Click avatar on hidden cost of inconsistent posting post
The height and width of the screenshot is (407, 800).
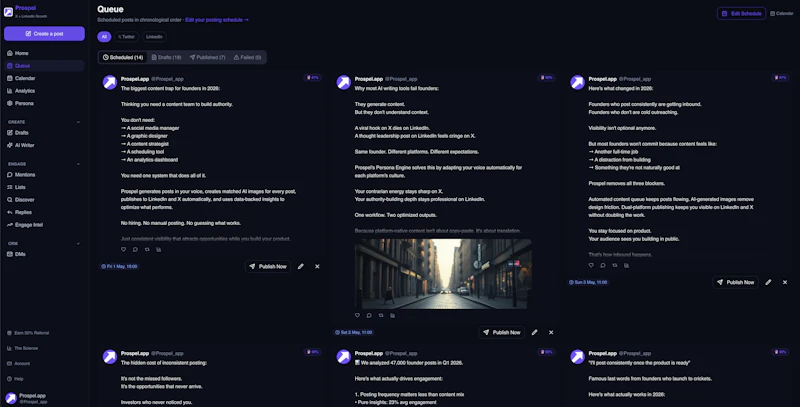[110, 357]
